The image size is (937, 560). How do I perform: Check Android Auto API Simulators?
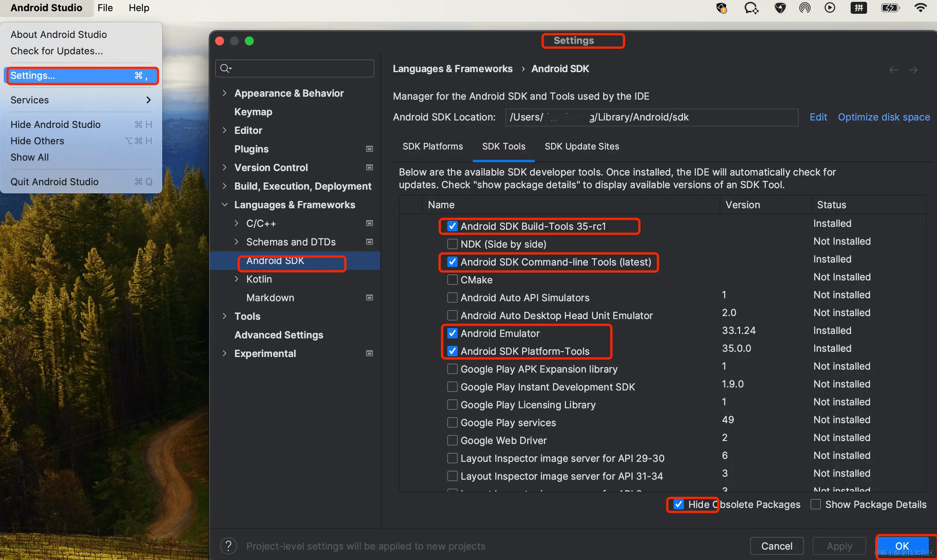tap(452, 297)
